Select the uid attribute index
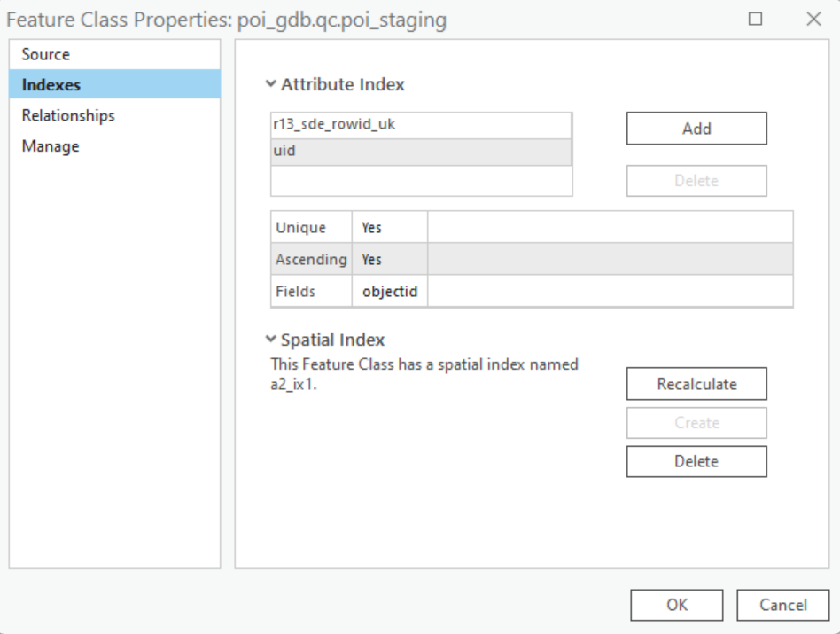Viewport: 840px width, 634px height. click(x=421, y=152)
